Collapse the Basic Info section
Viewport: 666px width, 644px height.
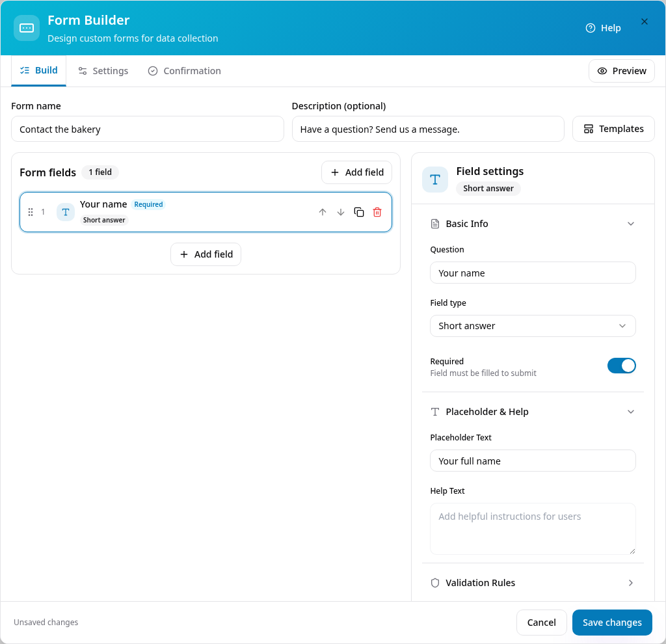(x=533, y=224)
